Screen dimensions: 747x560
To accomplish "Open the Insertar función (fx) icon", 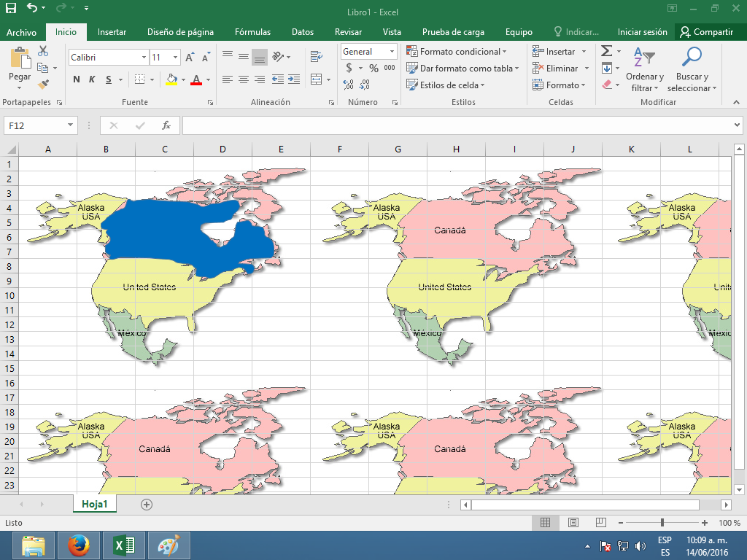I will tap(166, 125).
